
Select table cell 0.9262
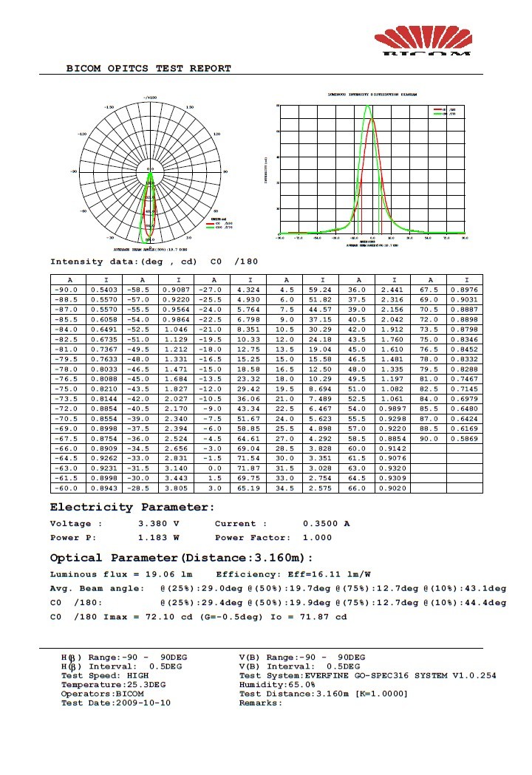point(104,458)
